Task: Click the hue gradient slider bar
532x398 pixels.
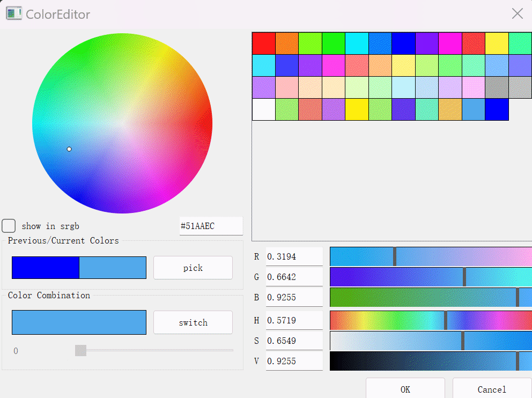Action: [x=431, y=320]
